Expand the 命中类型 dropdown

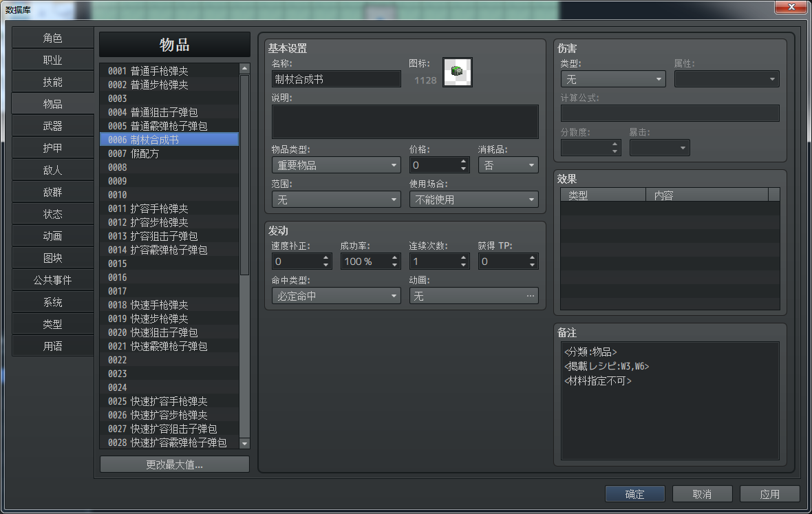tap(336, 296)
